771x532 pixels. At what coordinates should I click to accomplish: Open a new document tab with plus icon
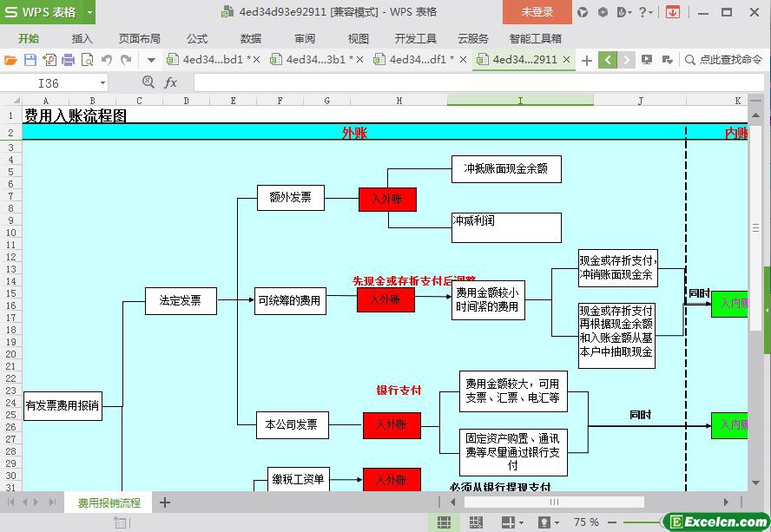click(587, 60)
